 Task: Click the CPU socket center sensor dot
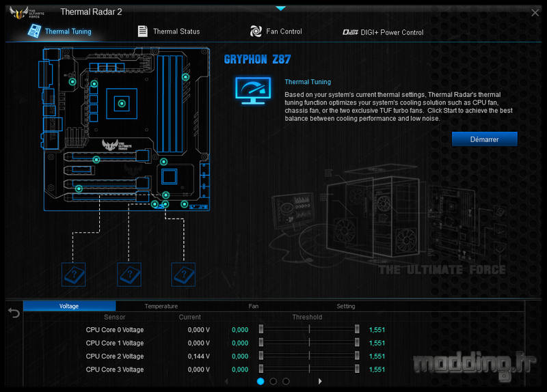pos(122,104)
